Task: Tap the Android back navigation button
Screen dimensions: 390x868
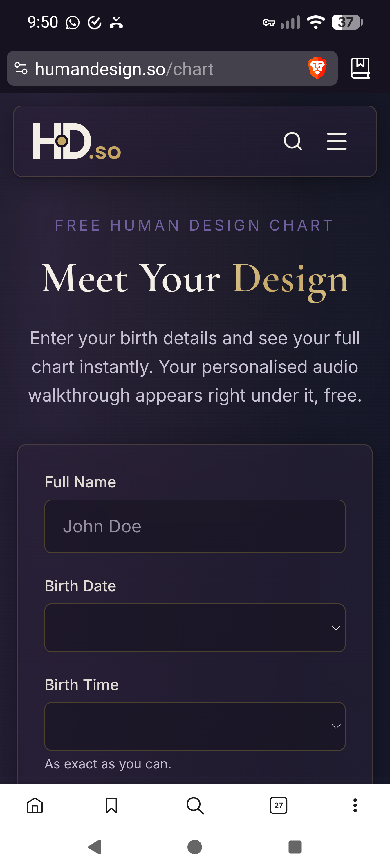Action: coord(95,847)
